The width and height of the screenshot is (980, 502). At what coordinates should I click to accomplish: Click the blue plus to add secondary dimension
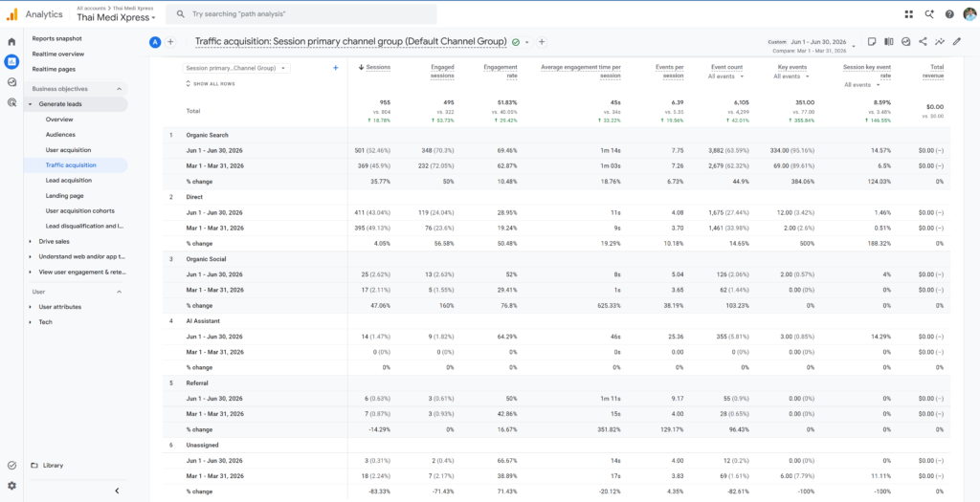click(x=336, y=68)
